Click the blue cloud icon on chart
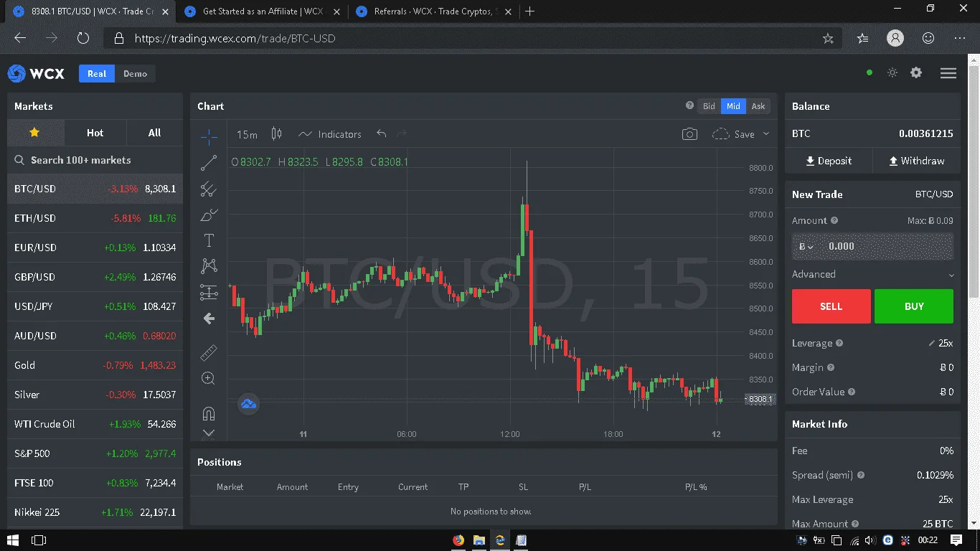The image size is (980, 551). 248,404
